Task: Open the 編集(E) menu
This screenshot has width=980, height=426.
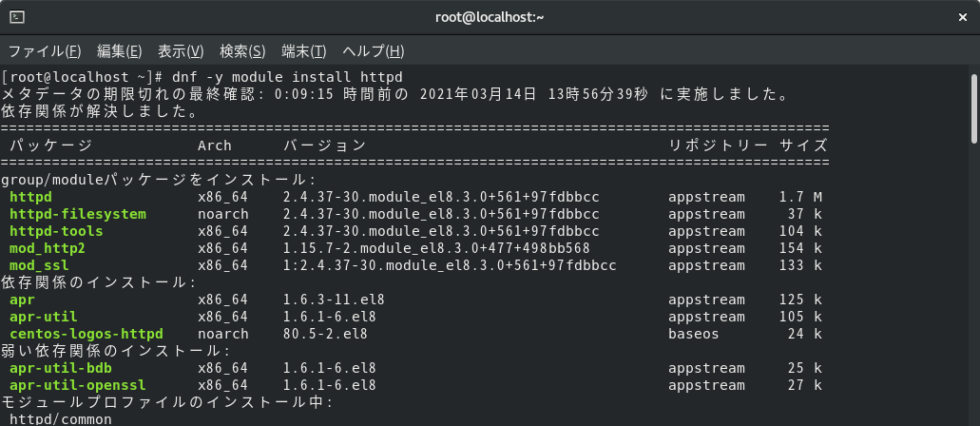Action: (x=120, y=51)
